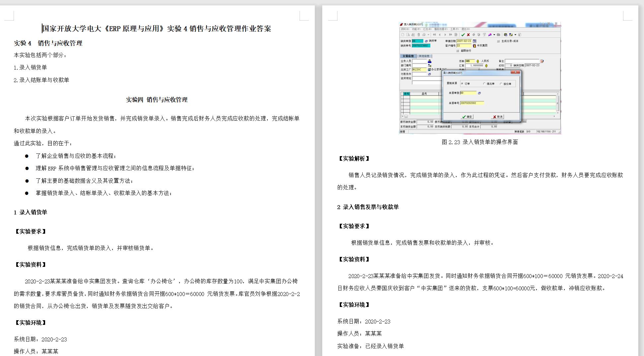
Task: Open lookup icon beside 销货单别 field
Action: click(x=426, y=41)
